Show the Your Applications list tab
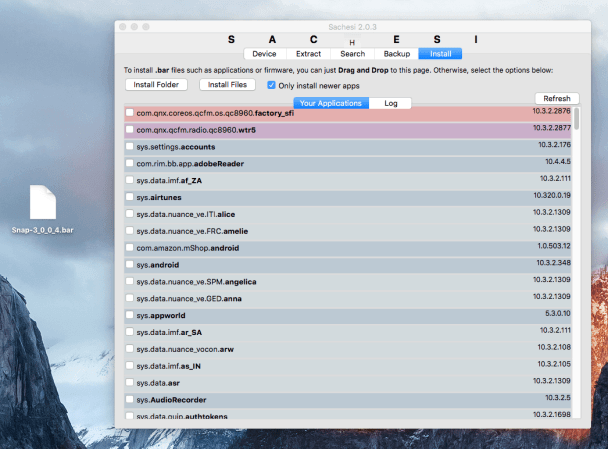 pyautogui.click(x=331, y=103)
